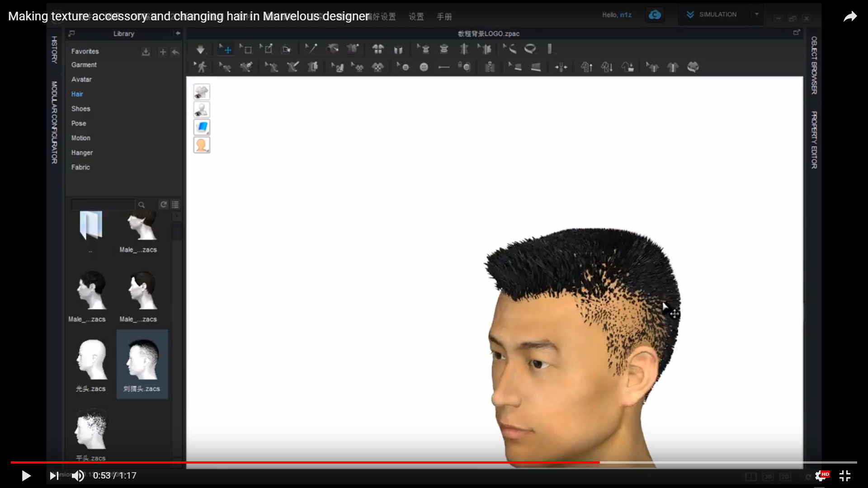868x488 pixels.
Task: Select Avatar category in Library
Action: (x=81, y=80)
